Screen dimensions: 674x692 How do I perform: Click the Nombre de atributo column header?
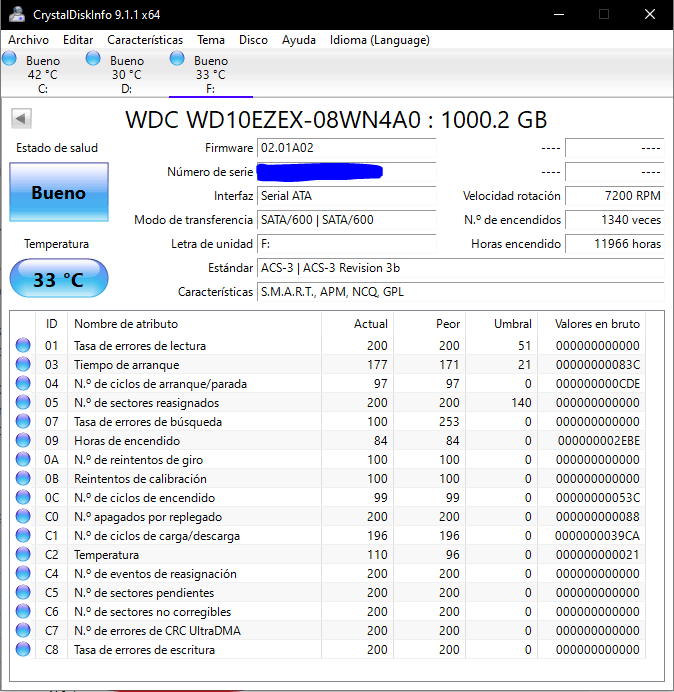(195, 323)
